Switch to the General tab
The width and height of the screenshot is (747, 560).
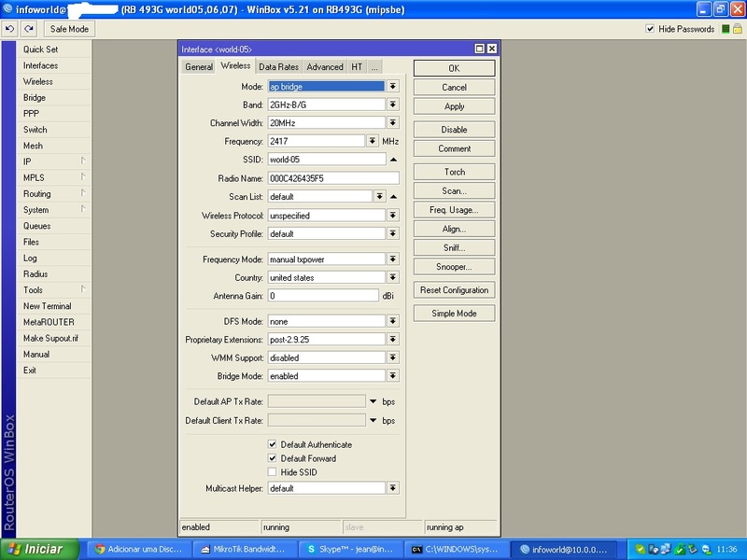199,66
